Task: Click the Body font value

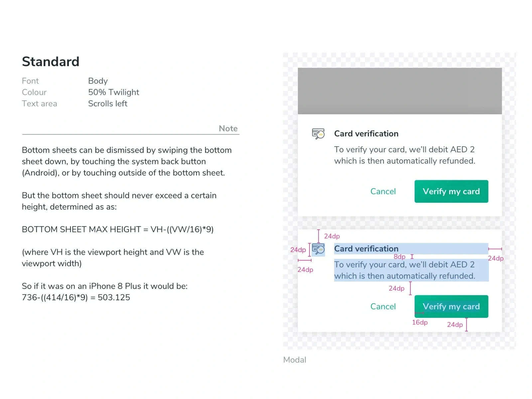Action: click(x=98, y=81)
